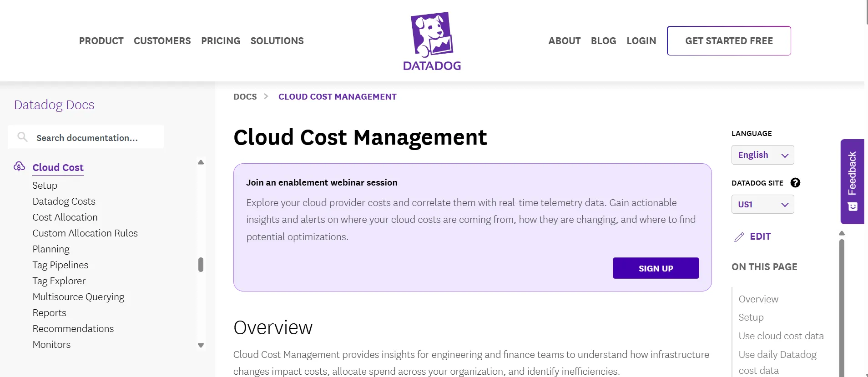Select Cloud Cost in sidebar
Image resolution: width=868 pixels, height=377 pixels.
coord(58,167)
